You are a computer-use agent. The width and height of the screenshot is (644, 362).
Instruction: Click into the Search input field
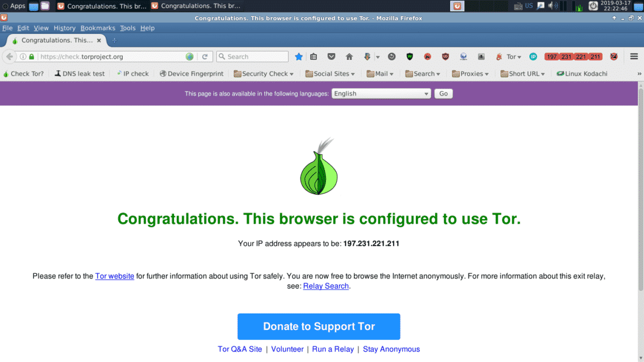tap(252, 56)
